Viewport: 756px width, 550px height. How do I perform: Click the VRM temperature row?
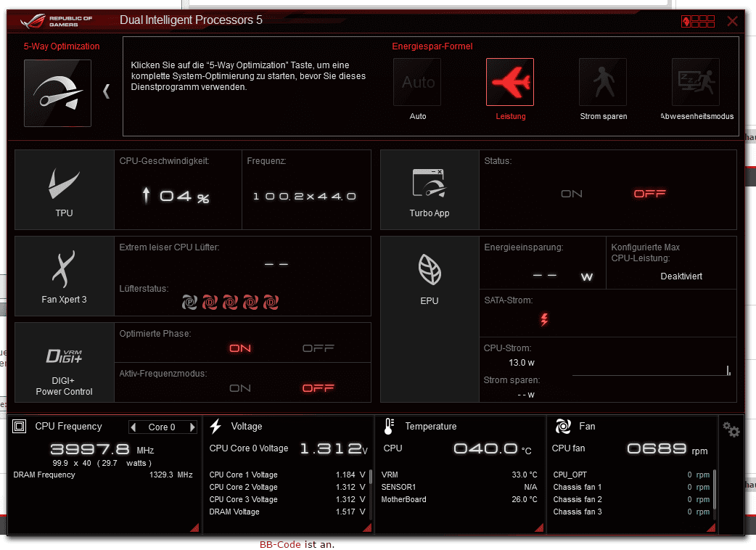pos(459,475)
